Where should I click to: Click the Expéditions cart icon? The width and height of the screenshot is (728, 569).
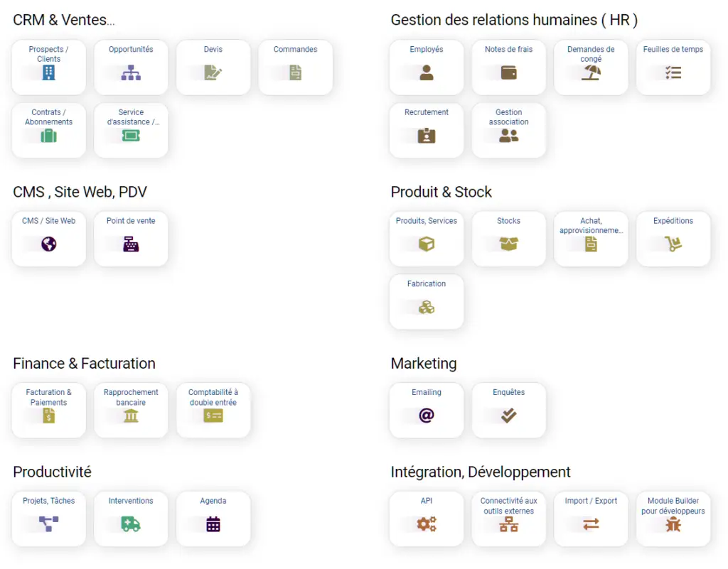673,244
